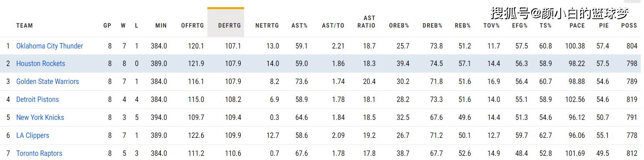
Task: Open the Toronto Raptors team link
Action: point(39,153)
